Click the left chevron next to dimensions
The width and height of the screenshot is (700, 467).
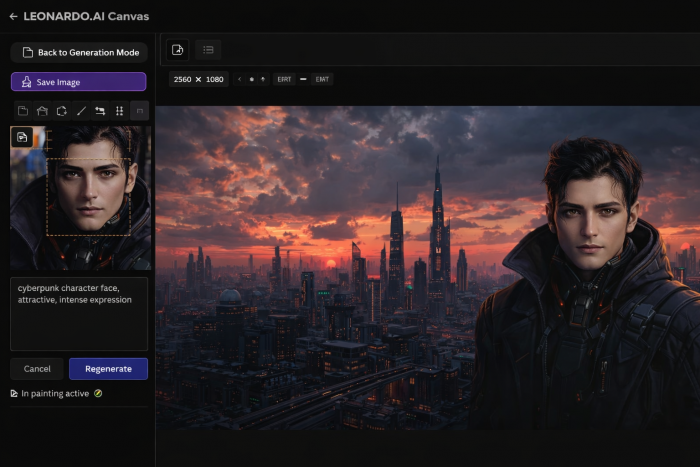(240, 79)
